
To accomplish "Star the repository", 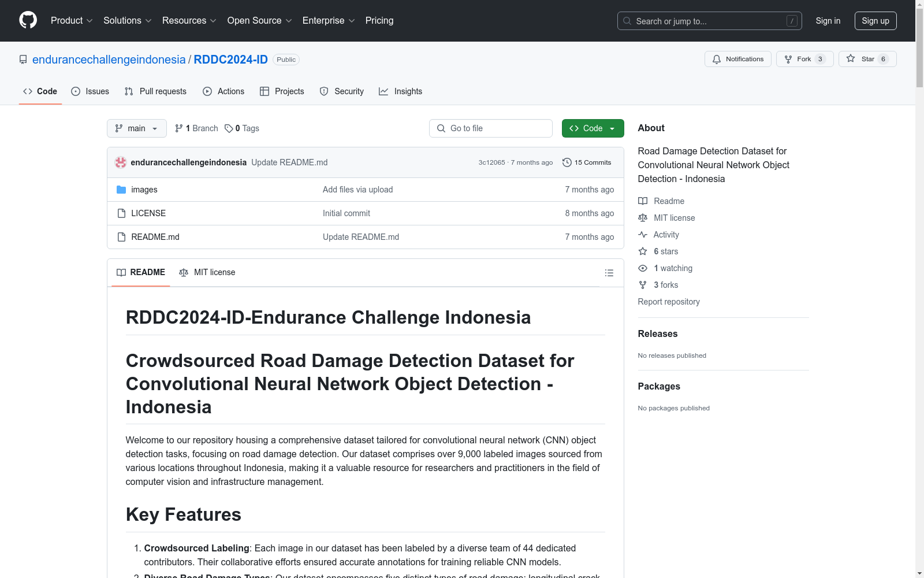I will click(x=867, y=59).
